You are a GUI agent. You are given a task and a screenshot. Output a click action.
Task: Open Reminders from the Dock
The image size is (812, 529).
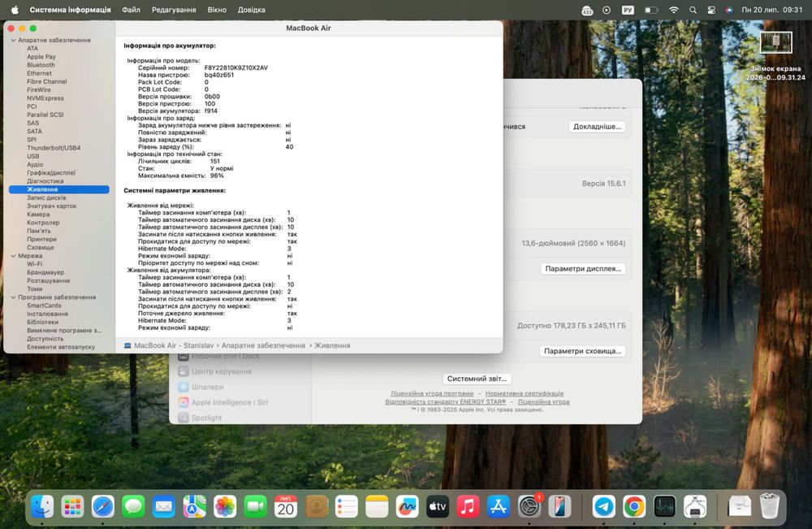coord(347,506)
